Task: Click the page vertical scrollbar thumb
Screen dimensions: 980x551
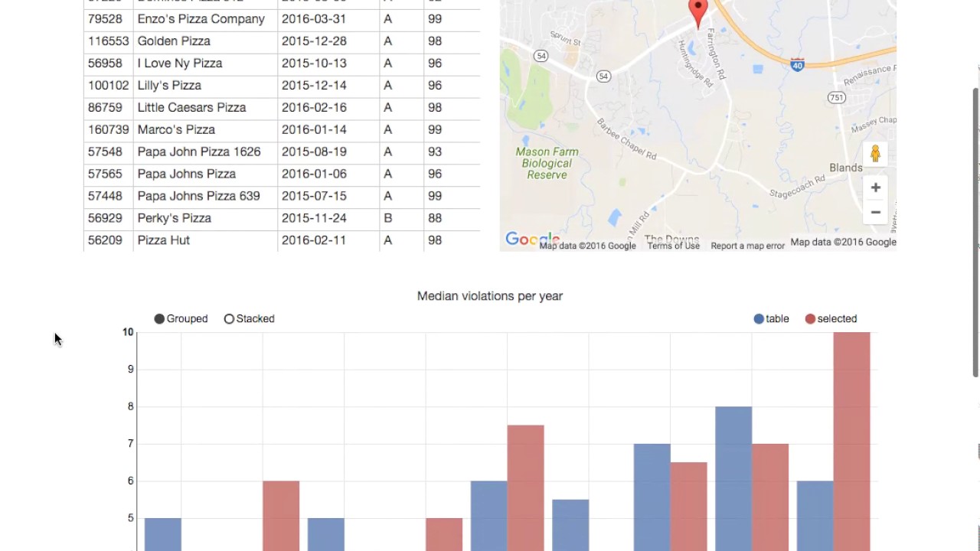Action: click(975, 232)
